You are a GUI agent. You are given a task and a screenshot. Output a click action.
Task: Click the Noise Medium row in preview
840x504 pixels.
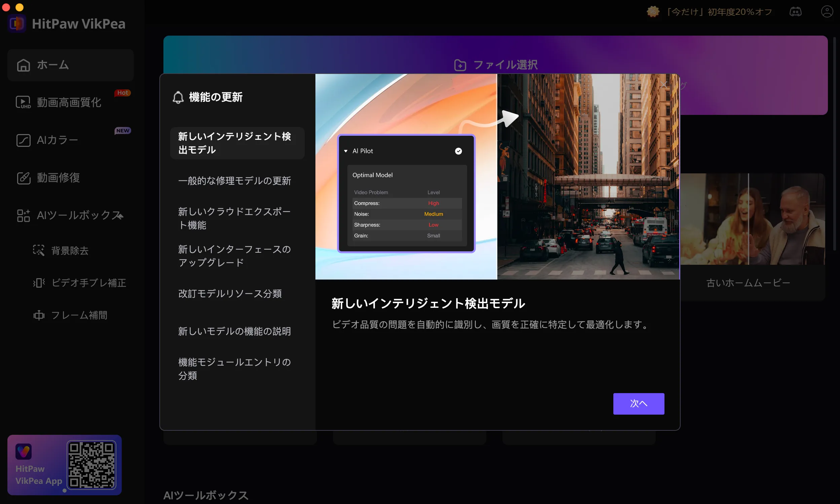407,214
